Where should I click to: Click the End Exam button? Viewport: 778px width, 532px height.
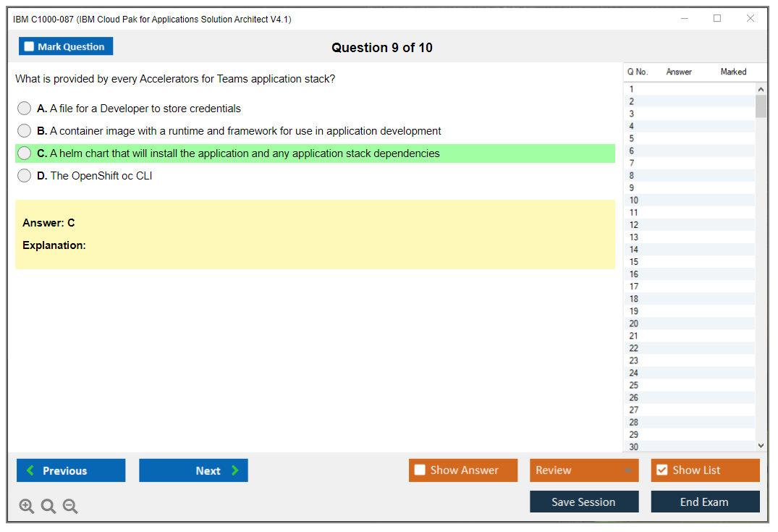pos(705,502)
